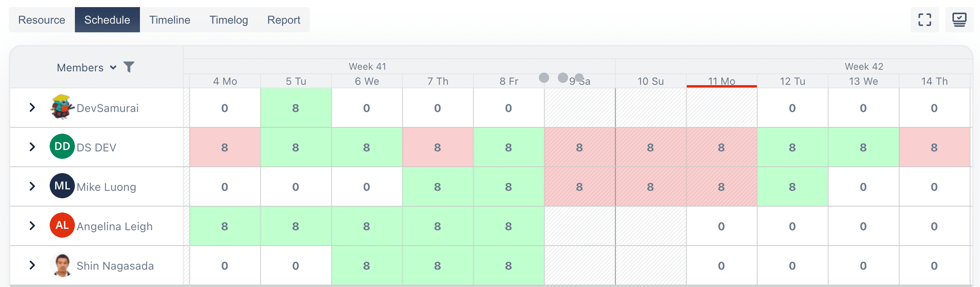Viewport: 980px width, 287px height.
Task: Click the 11 Mo today column header
Action: [x=721, y=81]
